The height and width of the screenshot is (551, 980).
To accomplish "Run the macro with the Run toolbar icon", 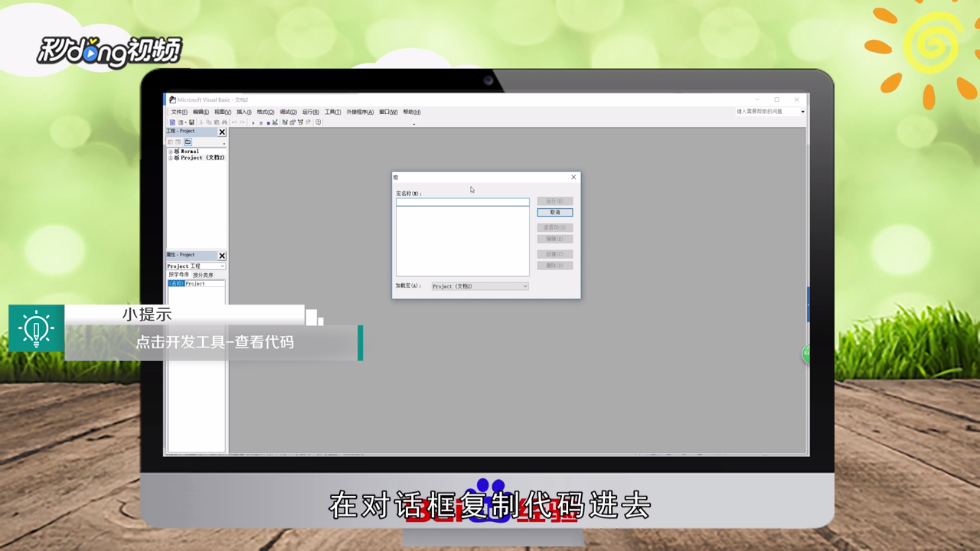I will point(253,122).
